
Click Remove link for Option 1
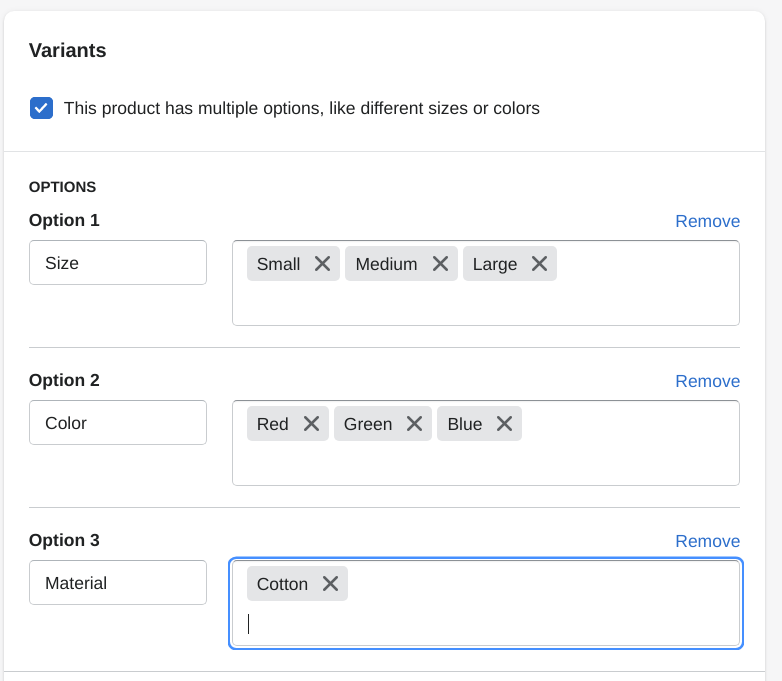[707, 221]
